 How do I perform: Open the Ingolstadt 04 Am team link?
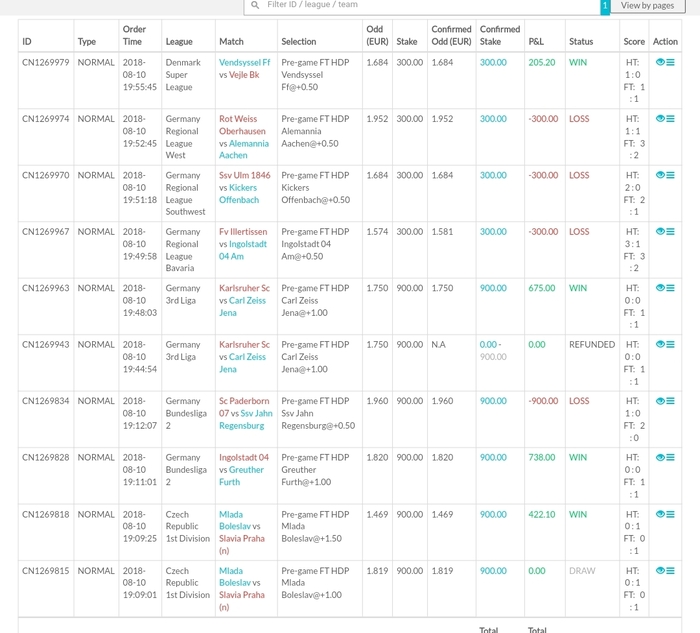point(242,250)
